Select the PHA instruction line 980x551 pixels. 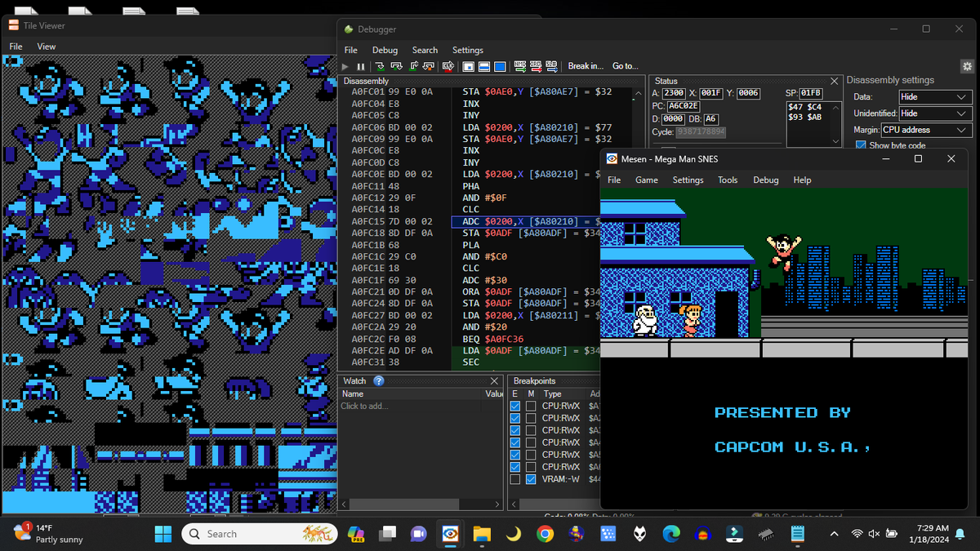click(x=470, y=186)
